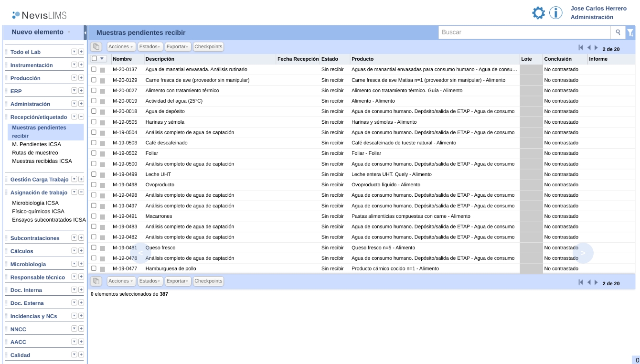Open the top Acciones dropdown
Image resolution: width=640 pixels, height=364 pixels.
[120, 47]
